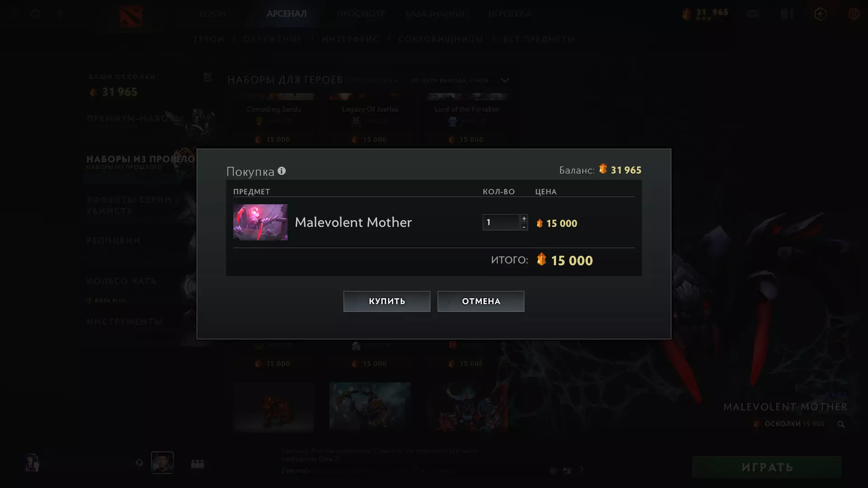
Task: Expand the sort order dropdown
Action: pos(460,80)
